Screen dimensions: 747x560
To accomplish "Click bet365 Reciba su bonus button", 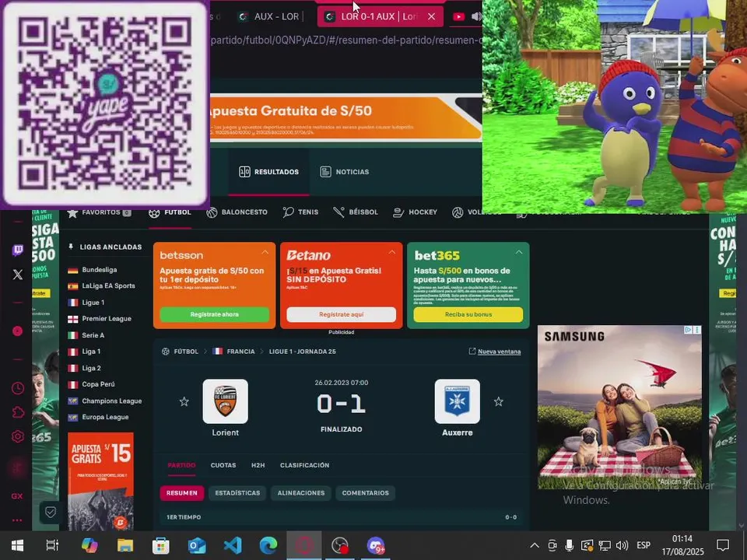I will [468, 314].
